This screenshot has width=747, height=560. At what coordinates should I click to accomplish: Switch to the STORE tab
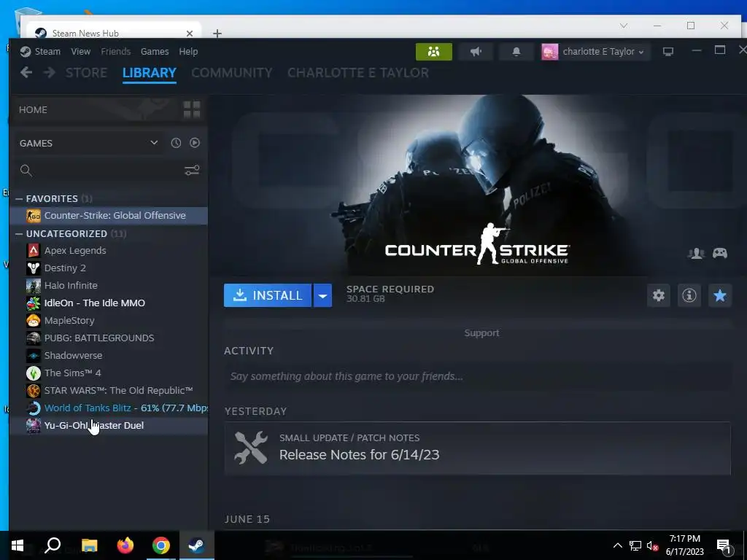(x=86, y=73)
